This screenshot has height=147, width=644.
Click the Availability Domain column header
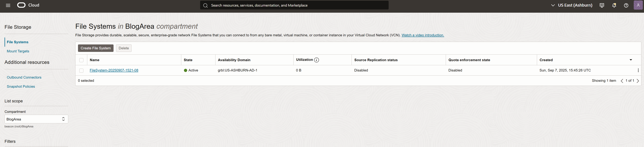click(x=234, y=60)
